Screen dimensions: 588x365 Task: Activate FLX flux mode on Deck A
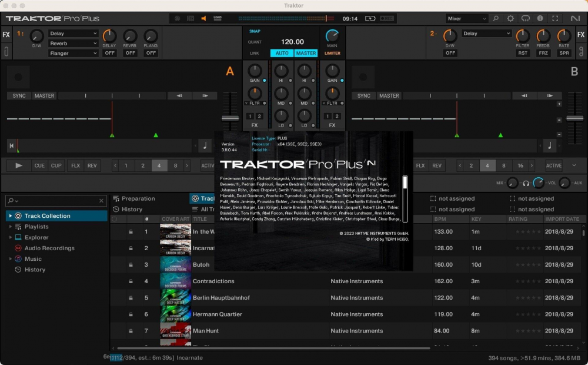pos(75,165)
